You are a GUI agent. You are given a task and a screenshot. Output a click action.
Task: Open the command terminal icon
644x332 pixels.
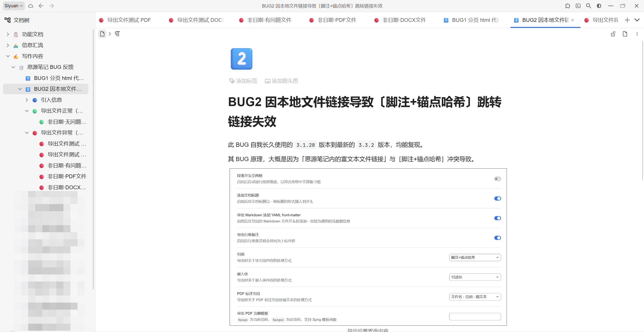click(578, 6)
